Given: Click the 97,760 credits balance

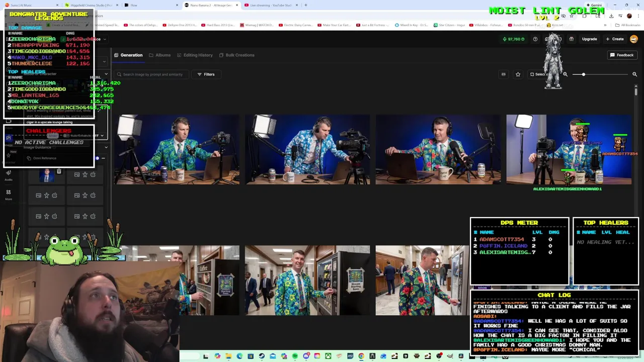Looking at the screenshot, I should point(513,39).
